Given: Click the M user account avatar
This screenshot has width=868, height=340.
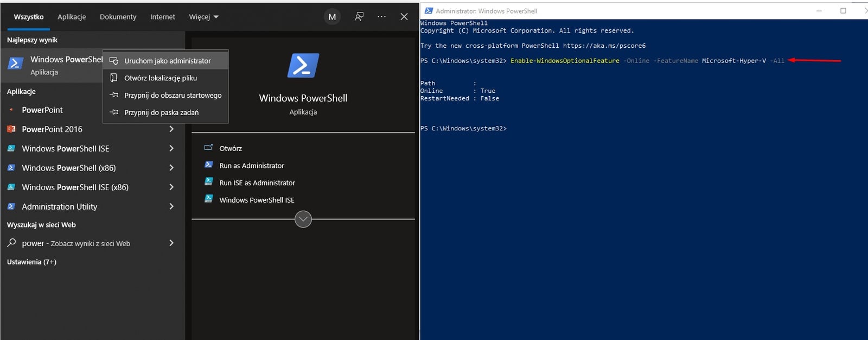Looking at the screenshot, I should coord(332,17).
